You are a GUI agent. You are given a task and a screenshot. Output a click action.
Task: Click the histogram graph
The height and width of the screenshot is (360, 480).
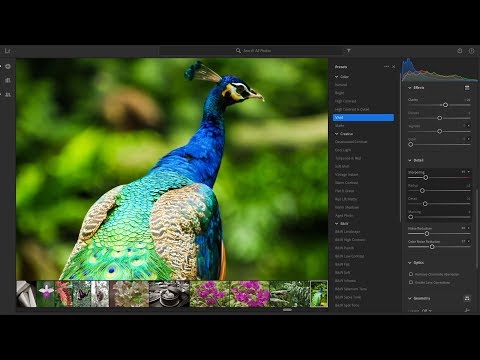pos(440,70)
